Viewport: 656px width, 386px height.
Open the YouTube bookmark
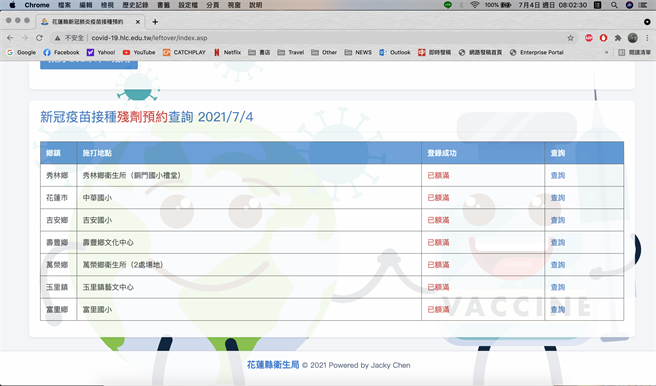(139, 52)
